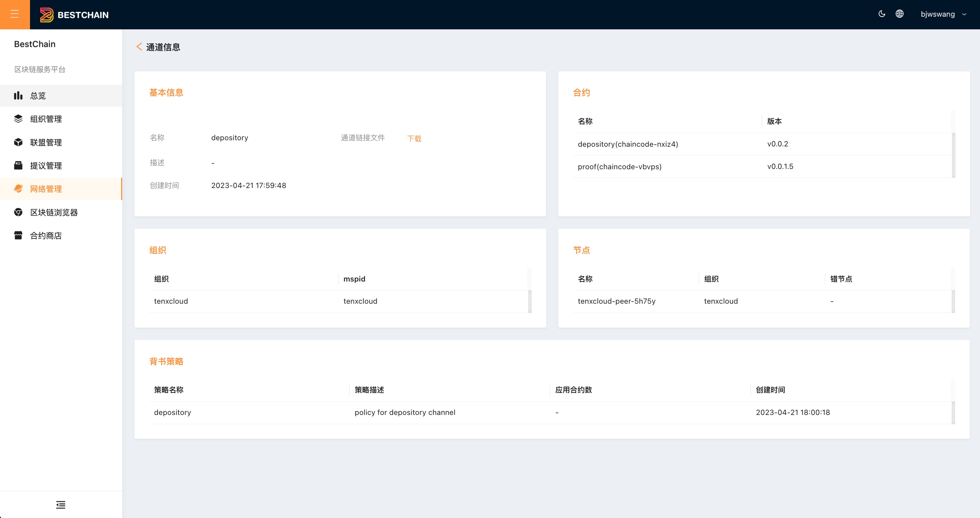Viewport: 980px width, 518px height.
Task: Click the 策略描述 column header
Action: 369,390
